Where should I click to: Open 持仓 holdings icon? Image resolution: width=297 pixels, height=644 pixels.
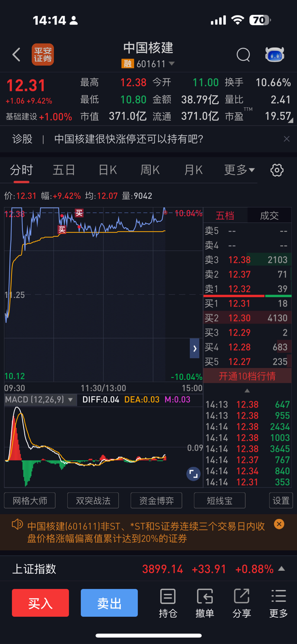[168, 603]
